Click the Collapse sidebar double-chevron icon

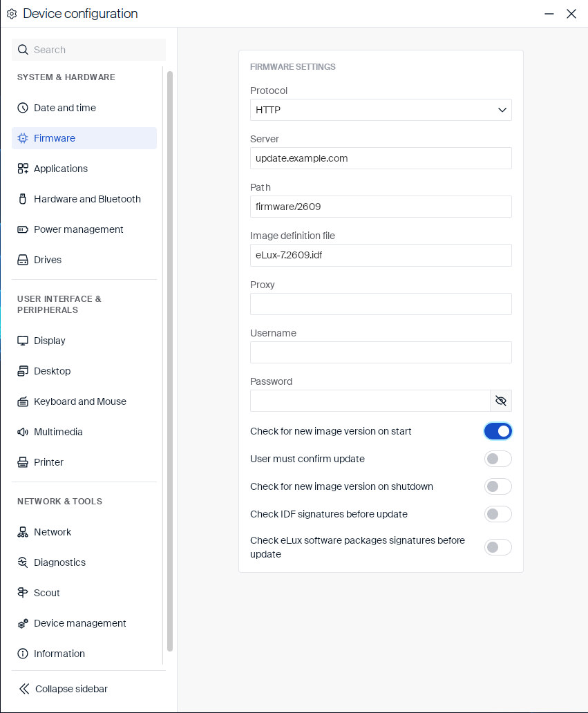point(24,689)
